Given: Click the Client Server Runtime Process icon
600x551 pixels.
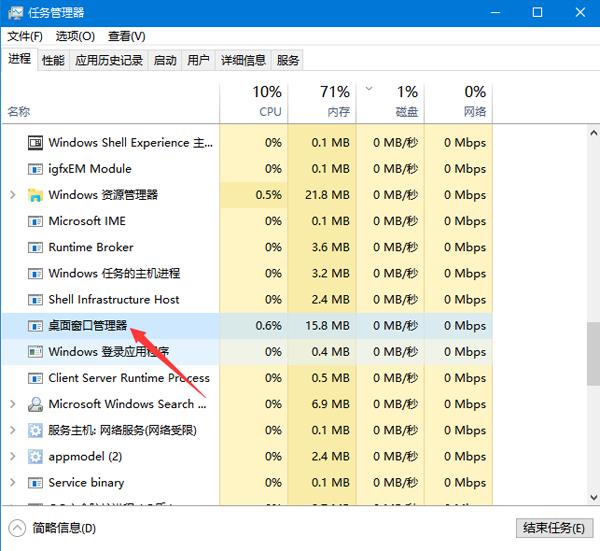Looking at the screenshot, I should (35, 378).
